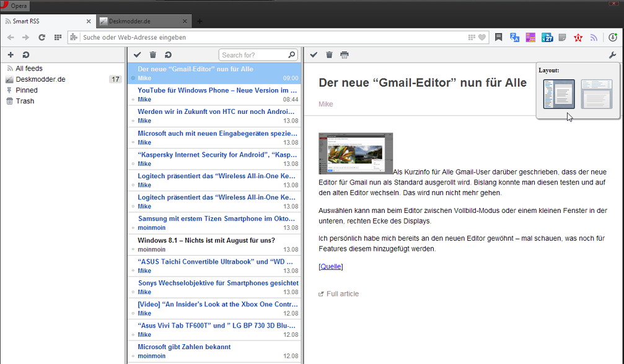Image resolution: width=624 pixels, height=364 pixels.
Task: Follow the Quelle source link
Action: point(331,266)
